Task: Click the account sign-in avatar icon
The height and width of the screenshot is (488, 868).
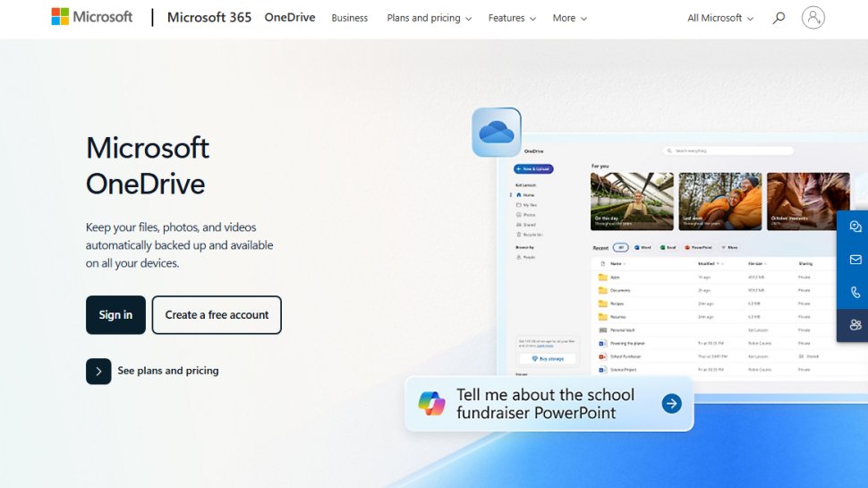Action: [813, 18]
